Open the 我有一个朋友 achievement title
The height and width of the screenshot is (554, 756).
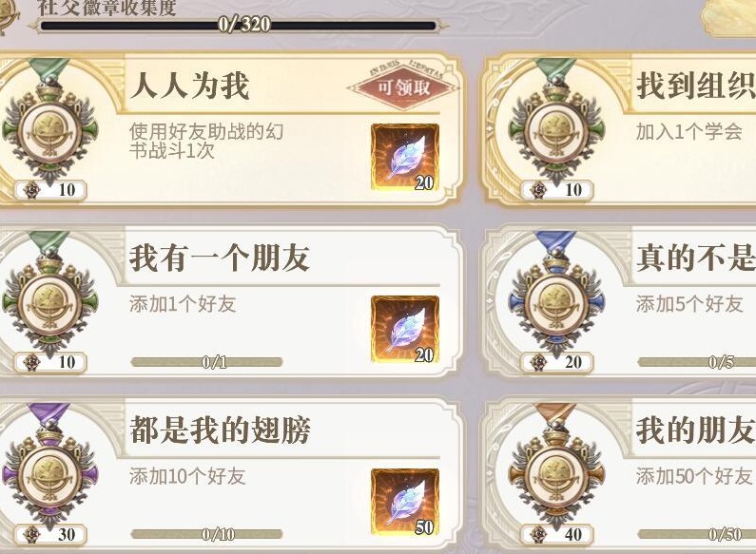tap(220, 258)
